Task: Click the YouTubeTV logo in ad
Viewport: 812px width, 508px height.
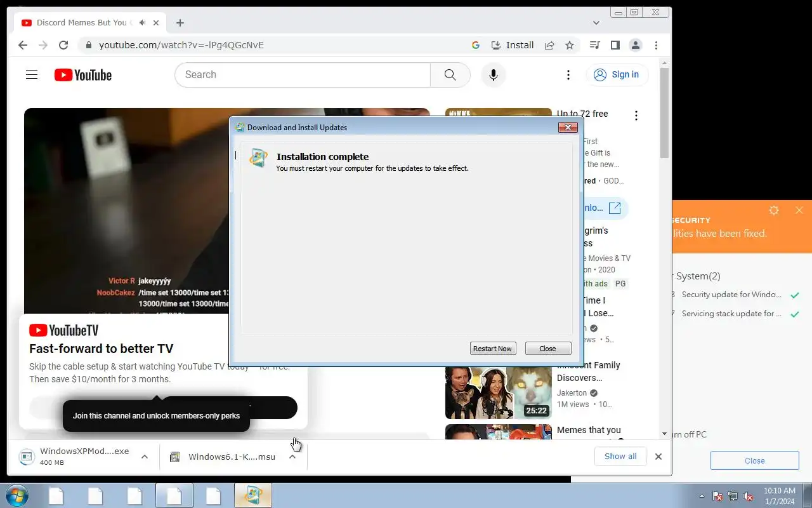Action: [x=63, y=330]
